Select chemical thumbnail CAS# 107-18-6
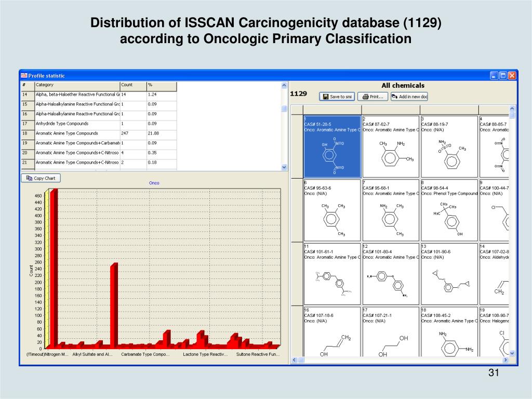Screen dimensions: 532x399 pos(332,332)
